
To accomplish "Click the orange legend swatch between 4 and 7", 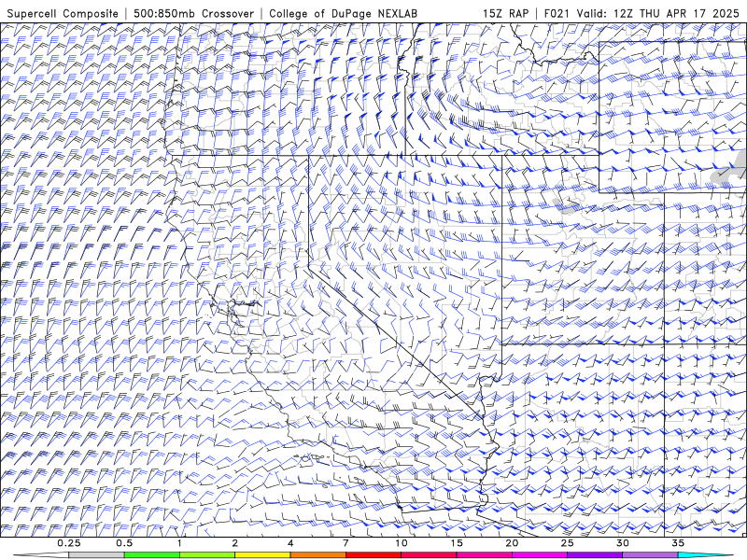I will tap(317, 555).
